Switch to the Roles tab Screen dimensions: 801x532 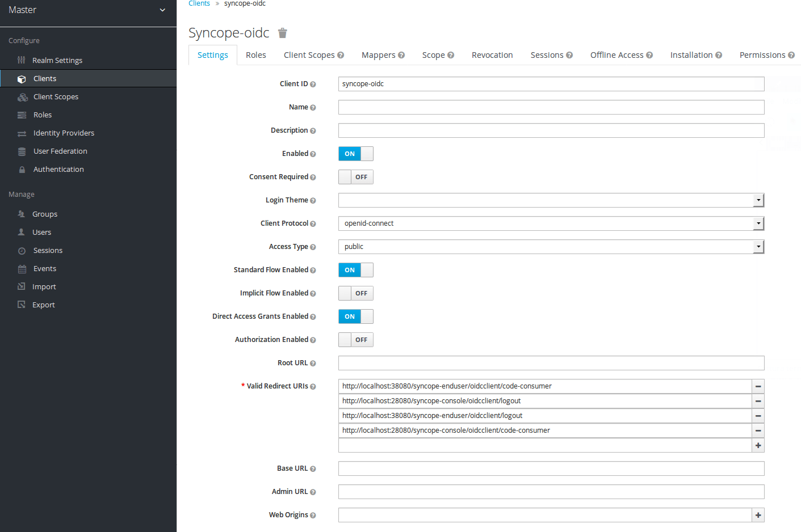[256, 55]
